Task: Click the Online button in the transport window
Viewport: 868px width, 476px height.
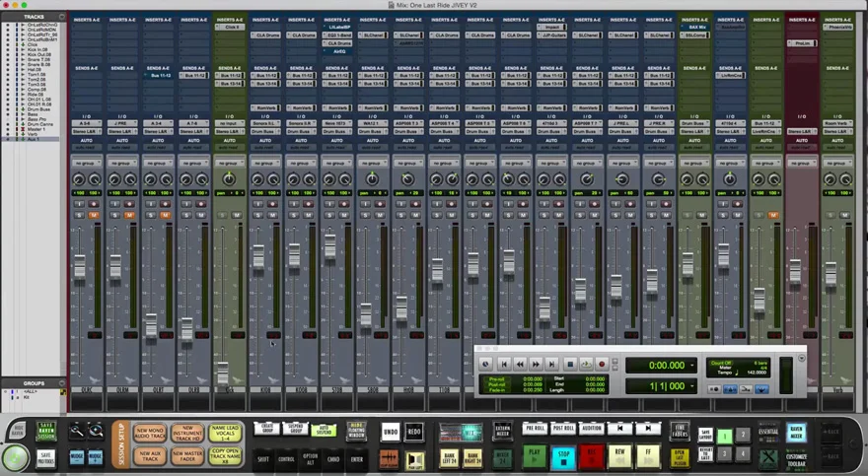Action: pyautogui.click(x=485, y=364)
